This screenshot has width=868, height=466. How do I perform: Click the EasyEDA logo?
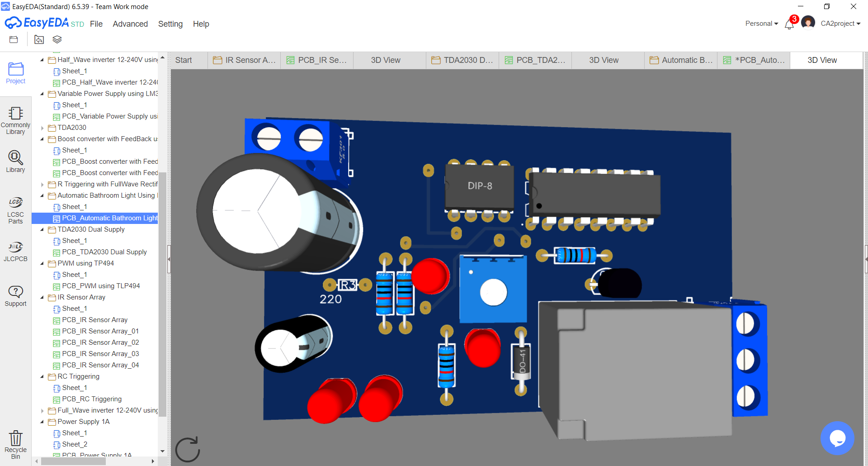click(x=44, y=23)
